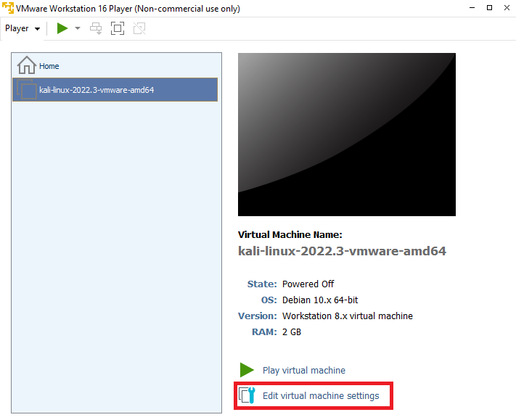Expand the power options arrow beside play
The width and height of the screenshot is (516, 420).
click(78, 28)
